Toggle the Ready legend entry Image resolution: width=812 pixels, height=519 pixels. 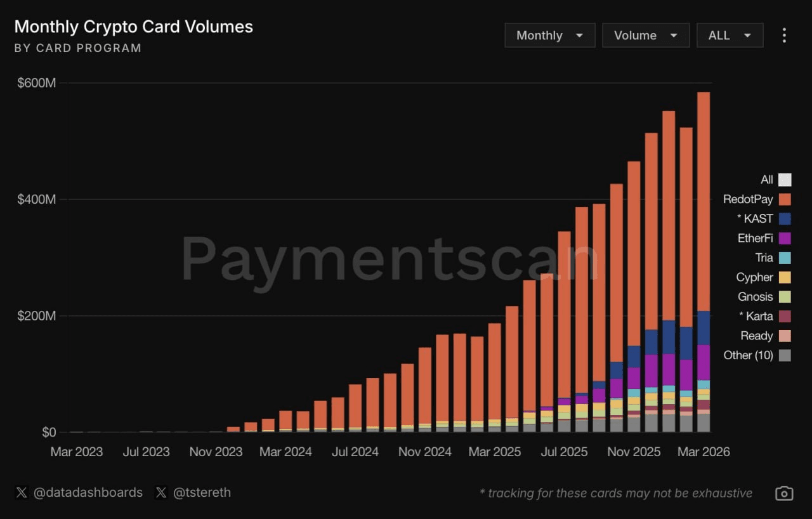pyautogui.click(x=756, y=336)
